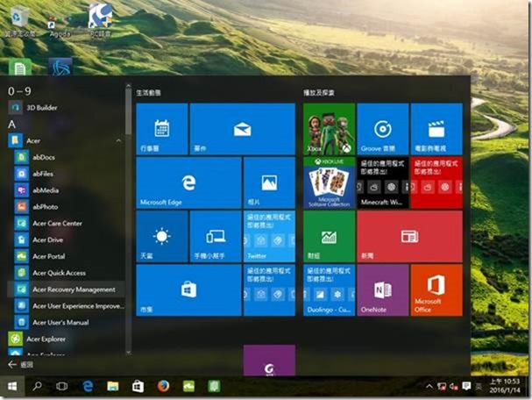The width and height of the screenshot is (532, 400).
Task: Click the Firefox icon in the taskbar
Action: pyautogui.click(x=163, y=386)
